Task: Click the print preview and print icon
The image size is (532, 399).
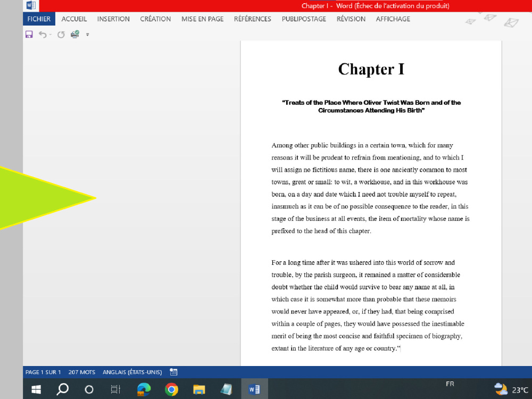Action: pyautogui.click(x=75, y=34)
